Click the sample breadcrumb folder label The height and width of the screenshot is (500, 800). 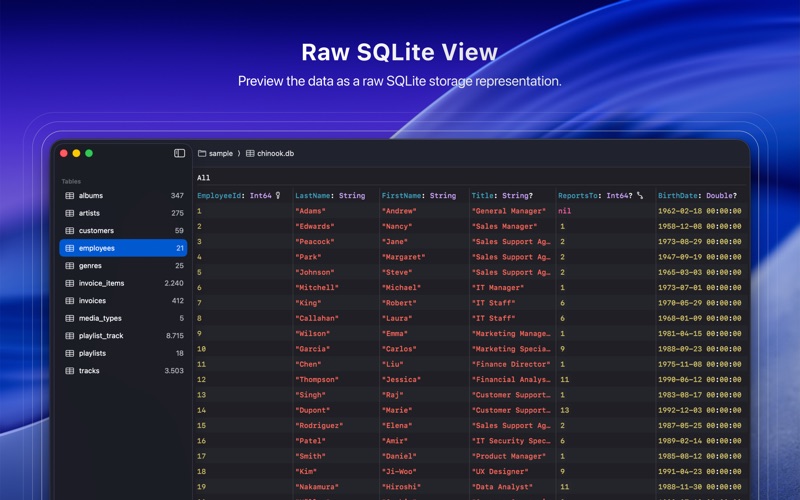(x=220, y=154)
